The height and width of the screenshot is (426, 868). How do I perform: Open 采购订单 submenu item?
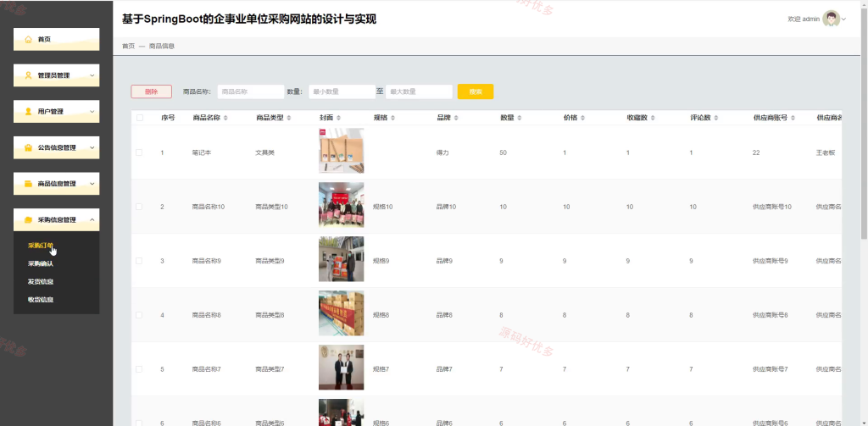coord(41,246)
